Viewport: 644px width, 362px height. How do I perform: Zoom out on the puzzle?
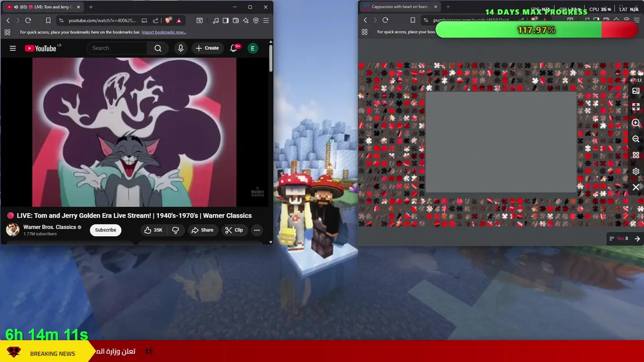pyautogui.click(x=636, y=139)
